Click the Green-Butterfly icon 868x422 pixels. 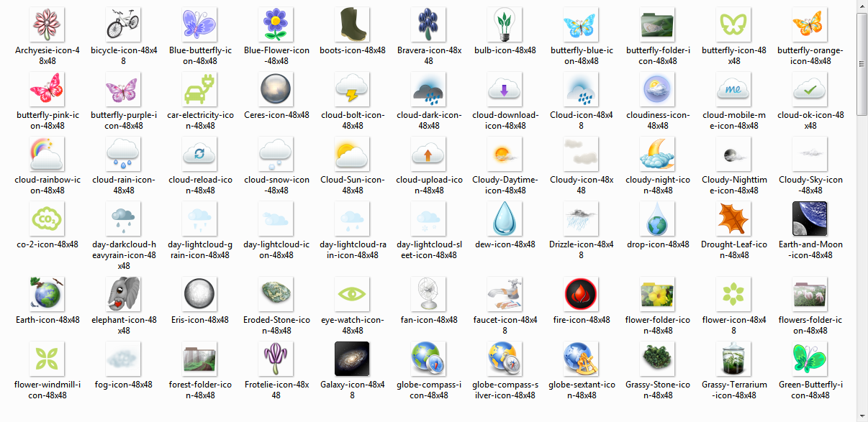(810, 359)
